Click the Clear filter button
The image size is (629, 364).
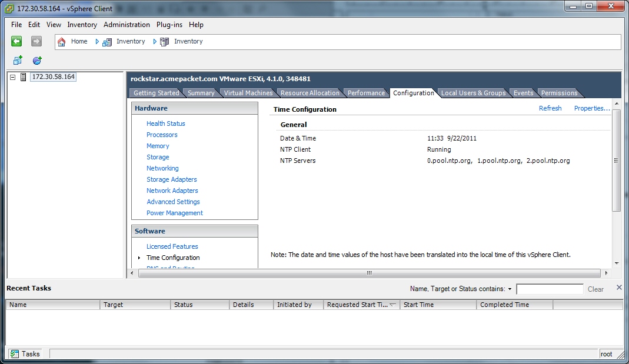(x=595, y=289)
